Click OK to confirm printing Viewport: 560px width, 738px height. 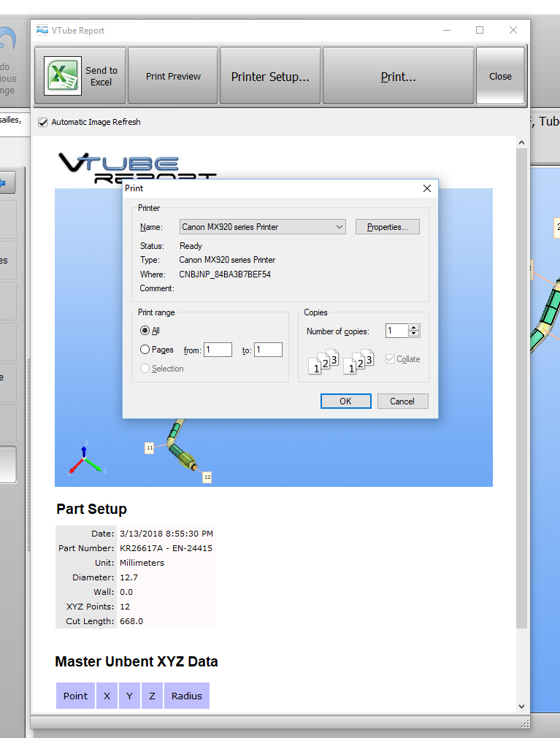(345, 401)
